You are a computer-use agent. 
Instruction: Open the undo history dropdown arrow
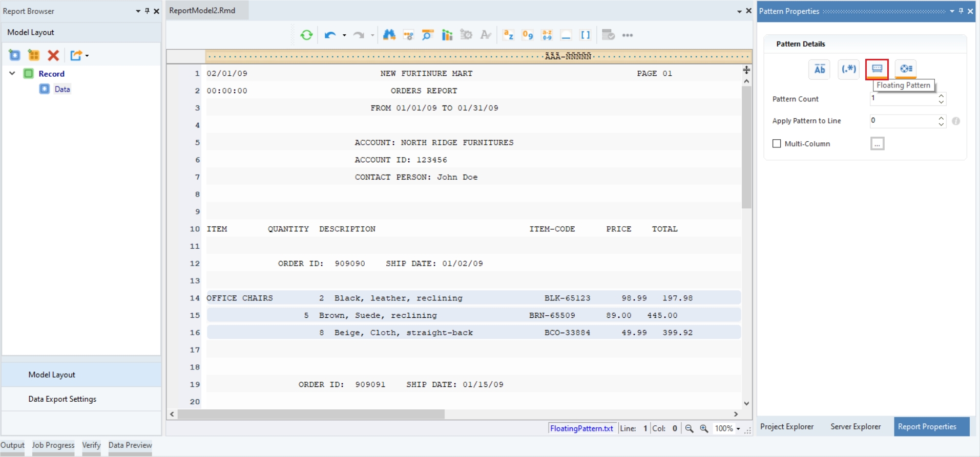(x=344, y=35)
